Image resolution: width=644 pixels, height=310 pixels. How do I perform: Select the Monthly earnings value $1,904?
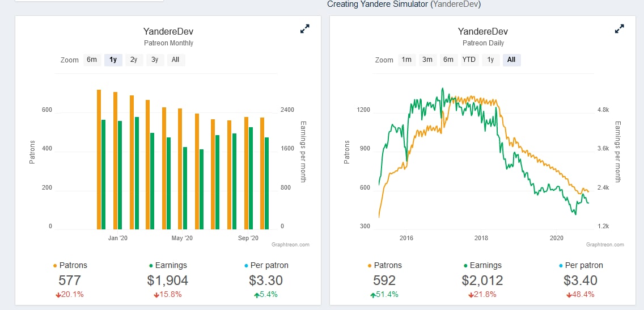click(168, 281)
